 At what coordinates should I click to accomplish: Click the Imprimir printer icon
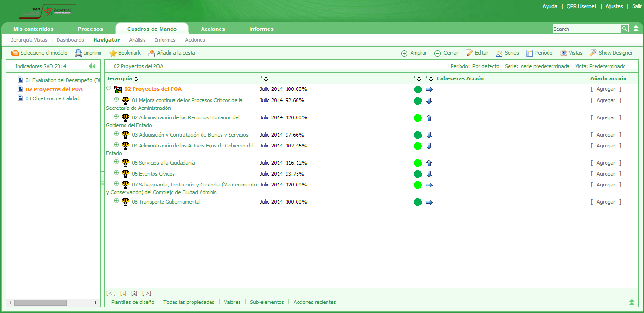click(78, 53)
